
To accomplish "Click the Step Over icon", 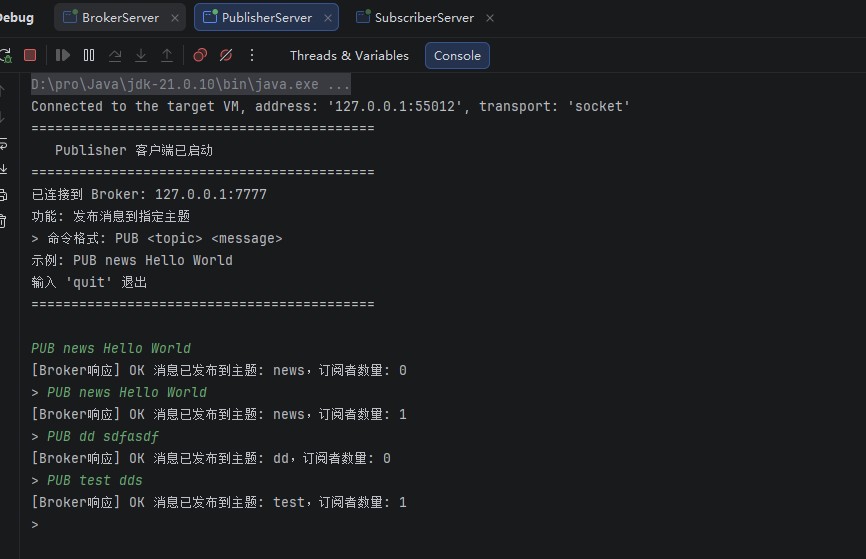I will click(x=115, y=55).
